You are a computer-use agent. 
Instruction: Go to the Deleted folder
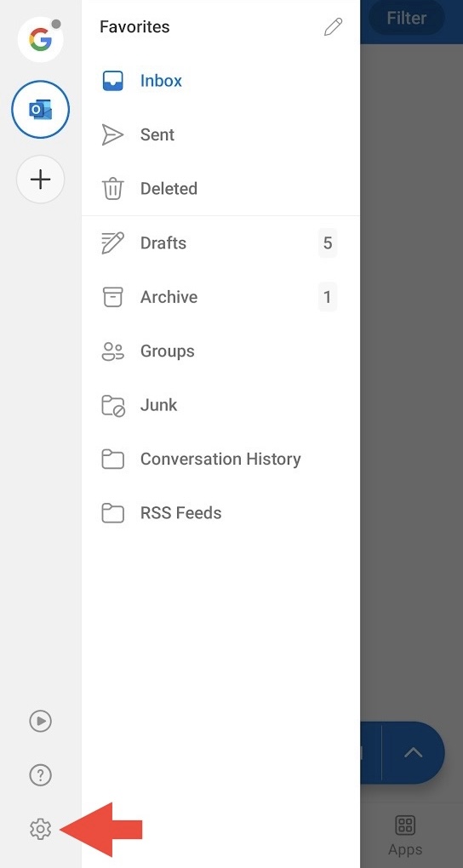tap(220, 189)
